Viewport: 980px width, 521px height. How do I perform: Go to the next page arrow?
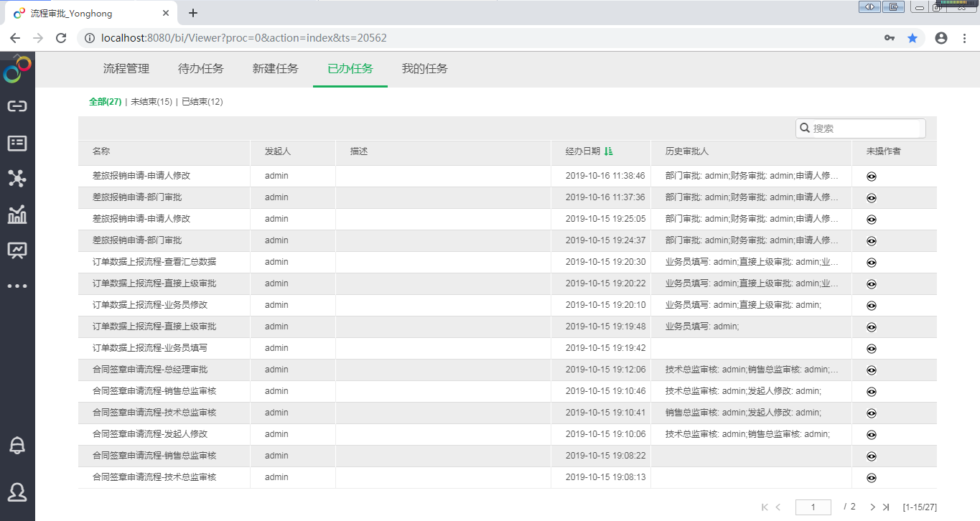coord(872,507)
